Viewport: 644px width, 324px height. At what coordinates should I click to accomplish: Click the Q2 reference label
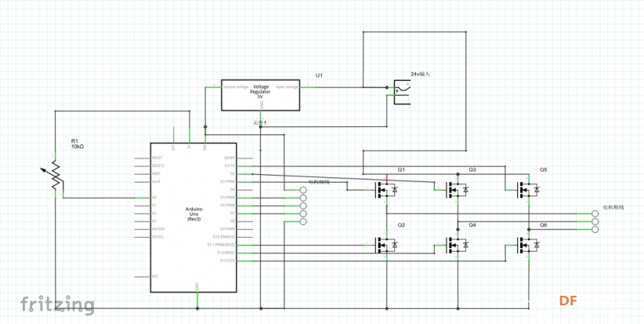401,225
